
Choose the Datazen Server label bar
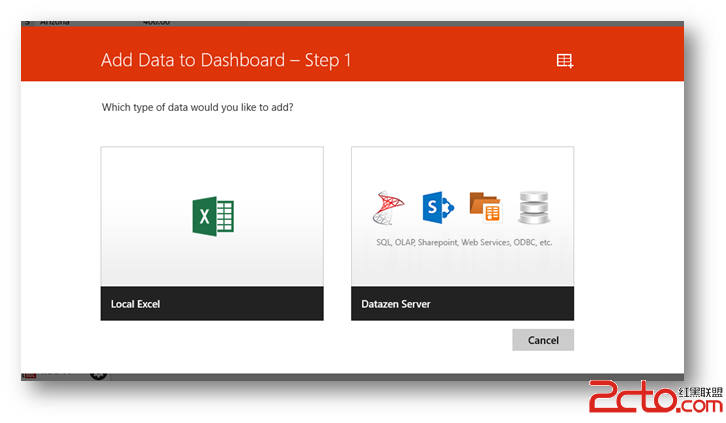pos(463,304)
